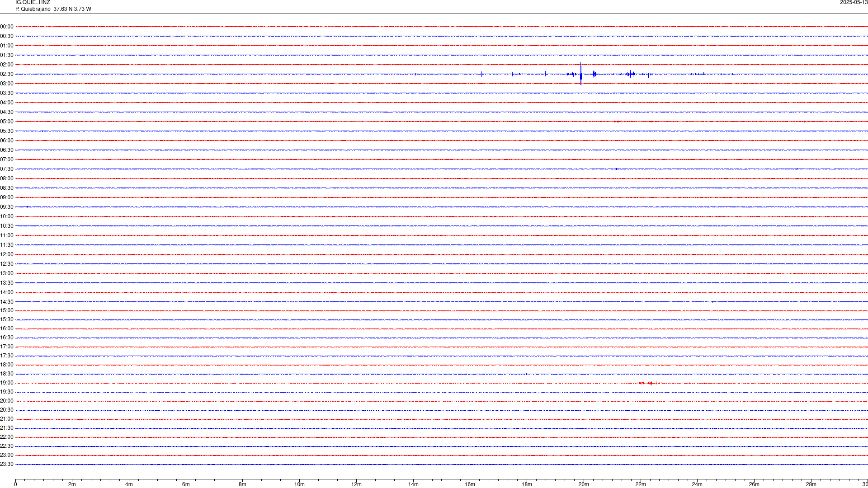This screenshot has height=488, width=868.
Task: Select the 23:00 time row label
Action: (x=7, y=455)
